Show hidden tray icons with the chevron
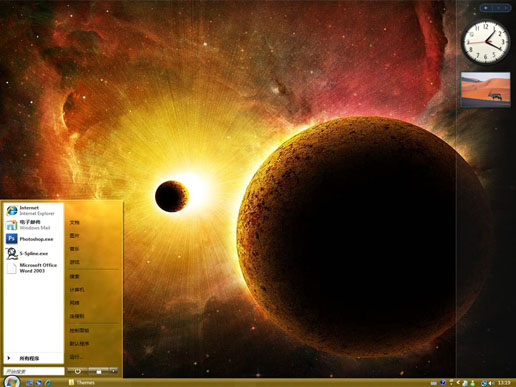This screenshot has height=387, width=516. pyautogui.click(x=458, y=383)
